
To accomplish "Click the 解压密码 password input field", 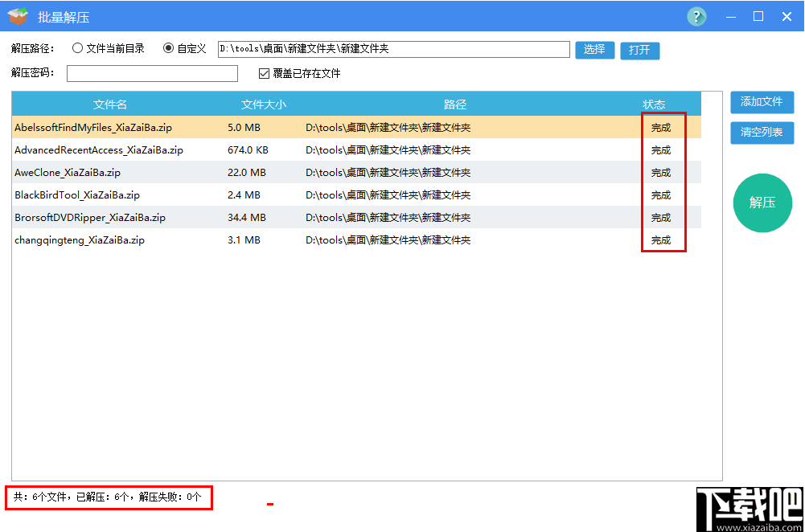I will 151,73.
